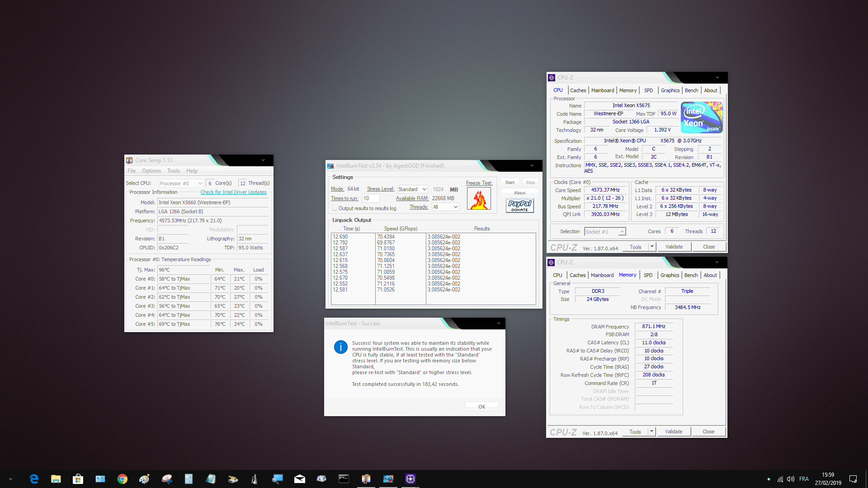Image resolution: width=868 pixels, height=488 pixels.
Task: Open Google Chrome from the taskbar
Action: [x=122, y=479]
